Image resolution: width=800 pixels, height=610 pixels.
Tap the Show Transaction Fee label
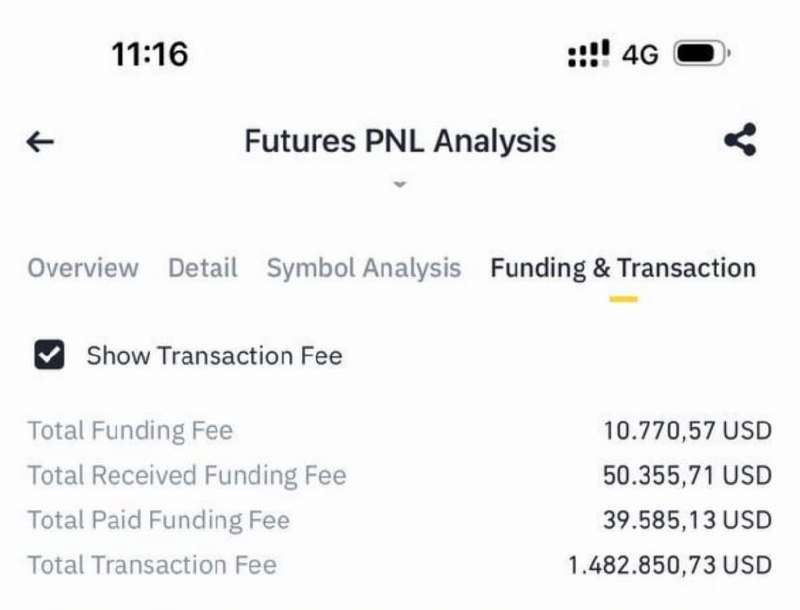click(x=214, y=355)
